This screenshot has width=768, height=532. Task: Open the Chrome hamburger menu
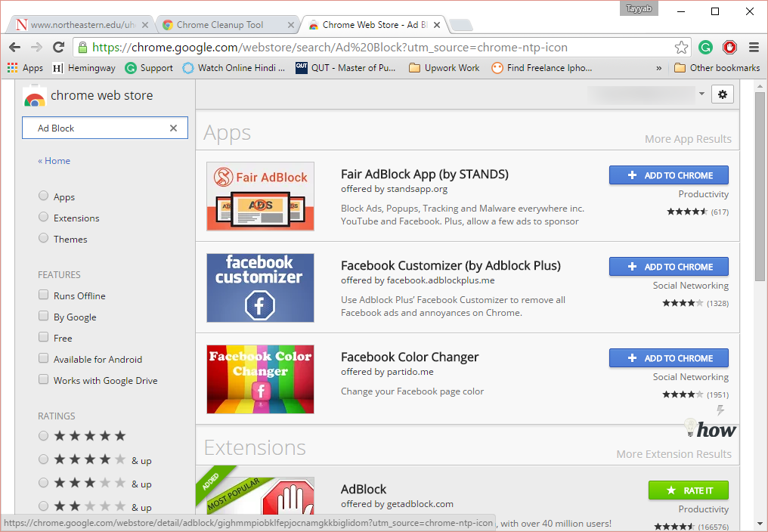(754, 48)
